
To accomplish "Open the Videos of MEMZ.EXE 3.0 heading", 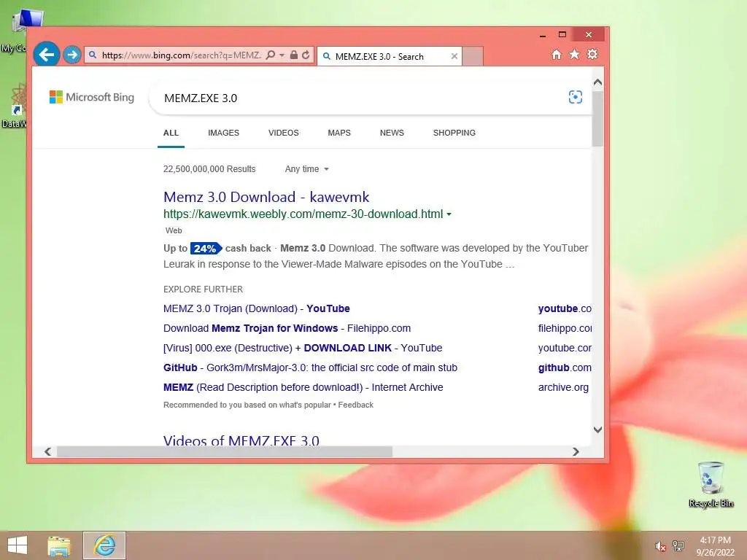I will point(241,440).
